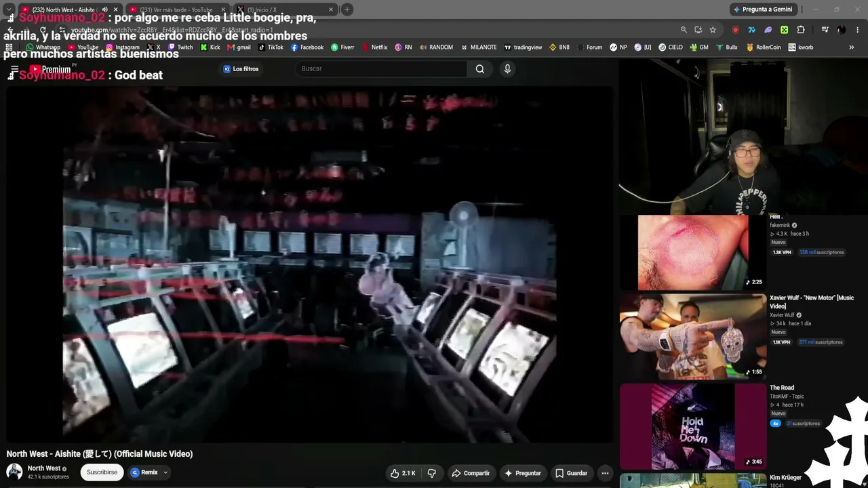Open Xavier Wulf New Motor video title

pyautogui.click(x=812, y=302)
